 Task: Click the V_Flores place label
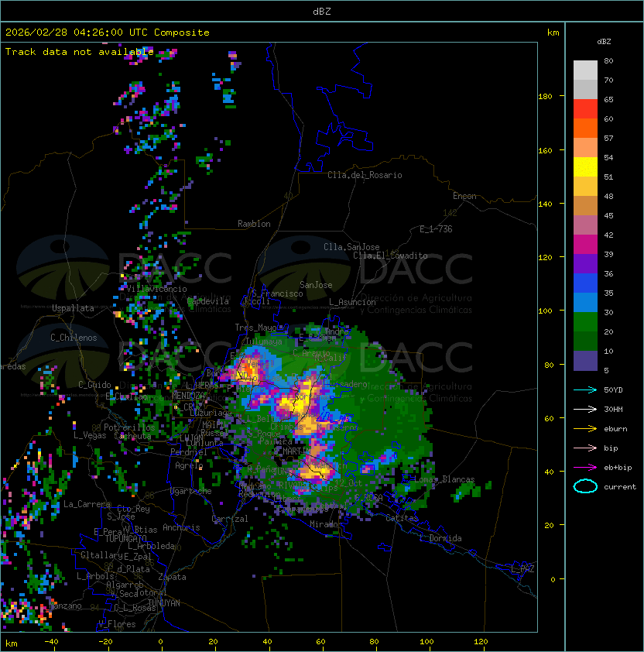click(x=117, y=624)
